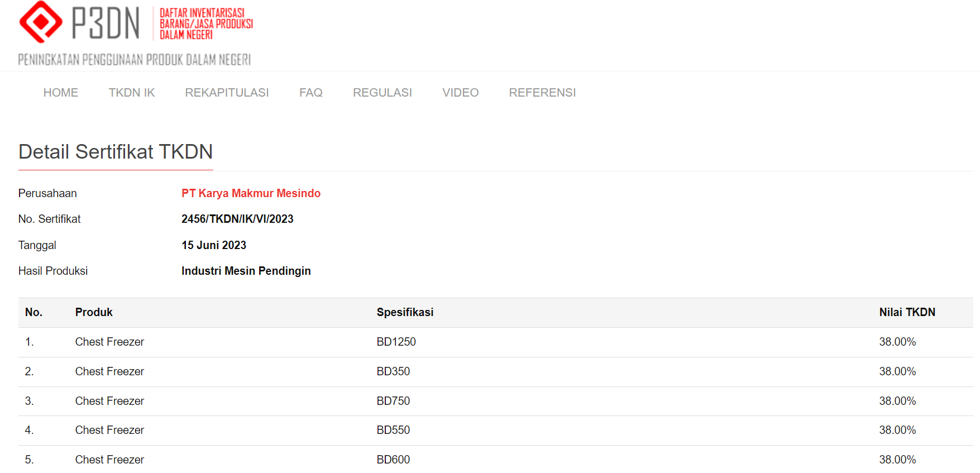Navigate to the FAQ page
This screenshot has width=980, height=473.
(310, 93)
